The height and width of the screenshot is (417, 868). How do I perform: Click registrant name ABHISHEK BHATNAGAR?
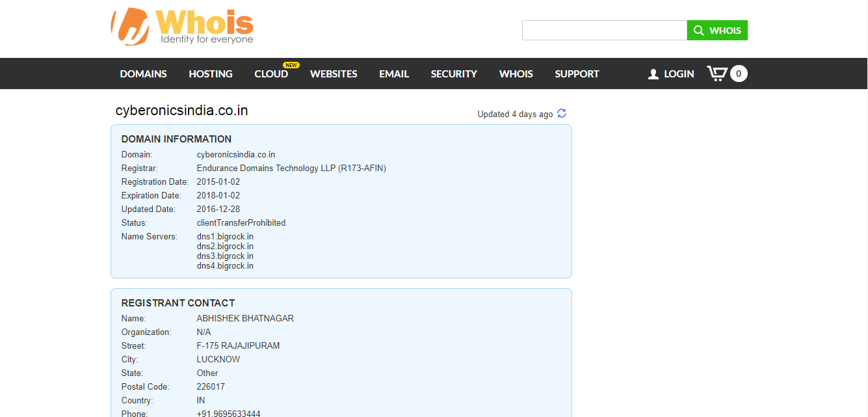coord(245,318)
